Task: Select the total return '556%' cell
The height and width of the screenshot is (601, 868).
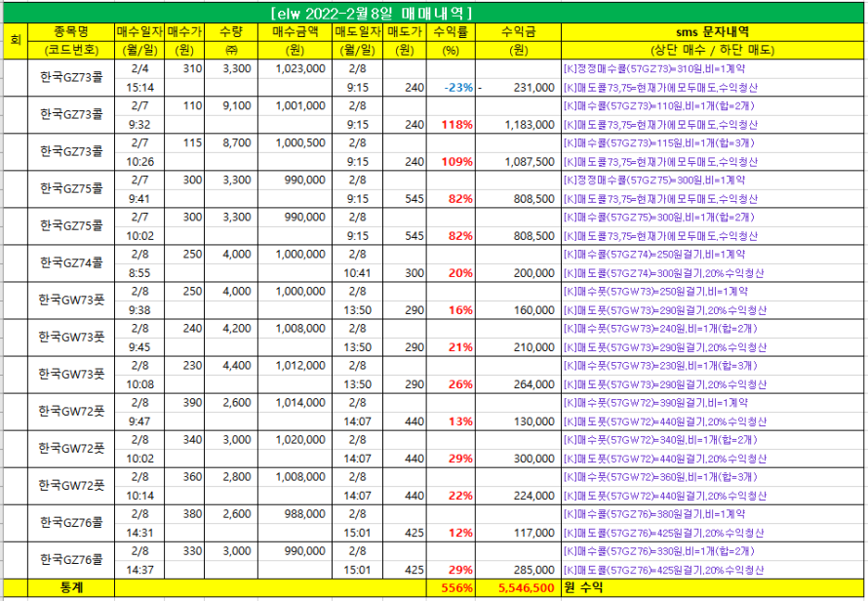Action: point(451,587)
